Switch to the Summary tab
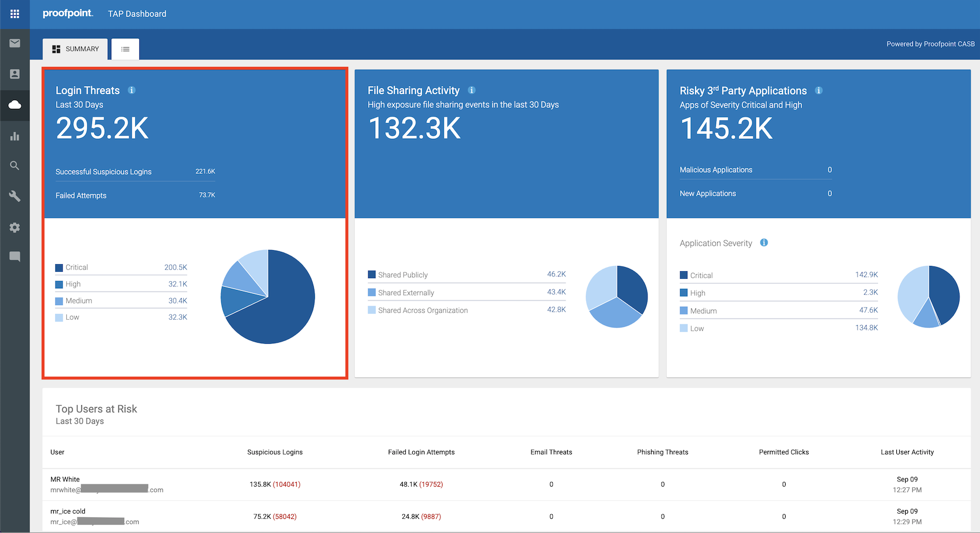 point(75,49)
